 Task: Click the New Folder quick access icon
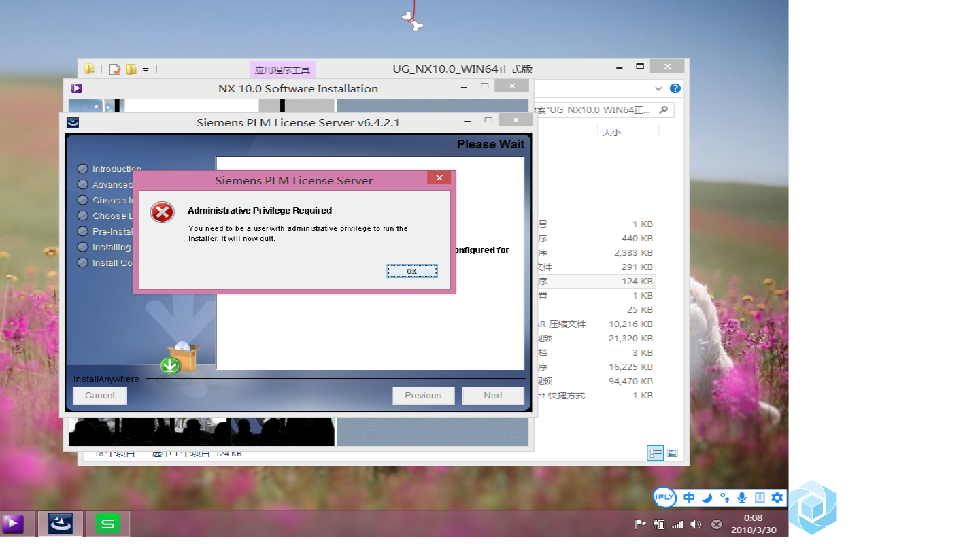coord(131,69)
